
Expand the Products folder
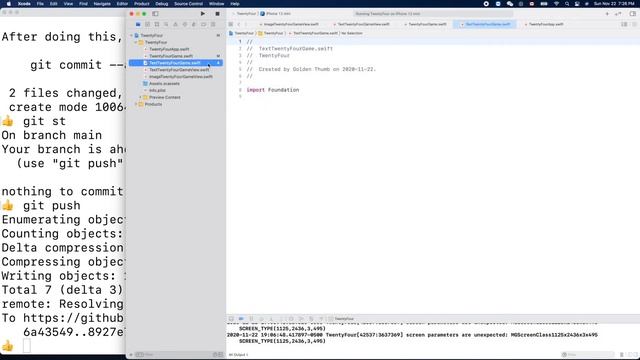click(x=136, y=104)
